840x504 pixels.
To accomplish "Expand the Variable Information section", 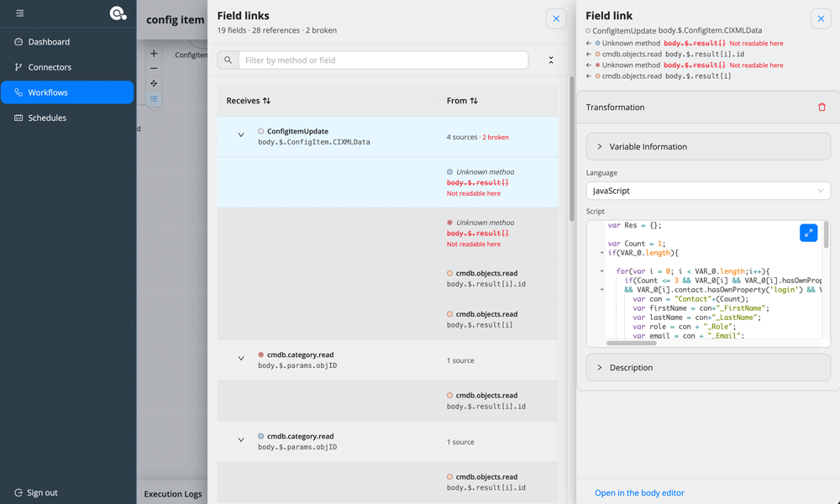I will (708, 147).
